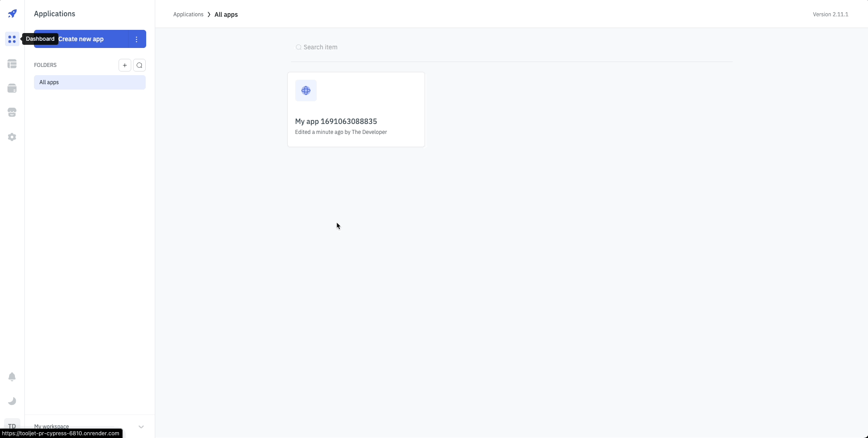Click the folder search magnifier icon

[139, 65]
